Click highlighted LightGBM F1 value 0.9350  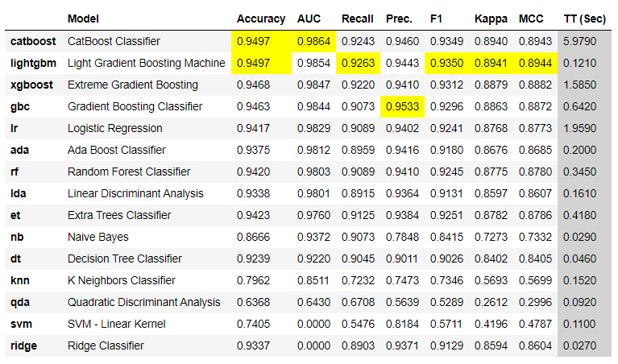click(x=446, y=63)
